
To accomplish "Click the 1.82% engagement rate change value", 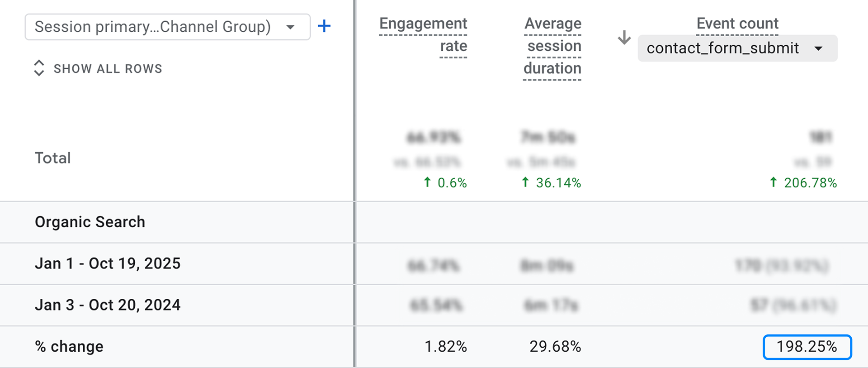I will pos(446,347).
